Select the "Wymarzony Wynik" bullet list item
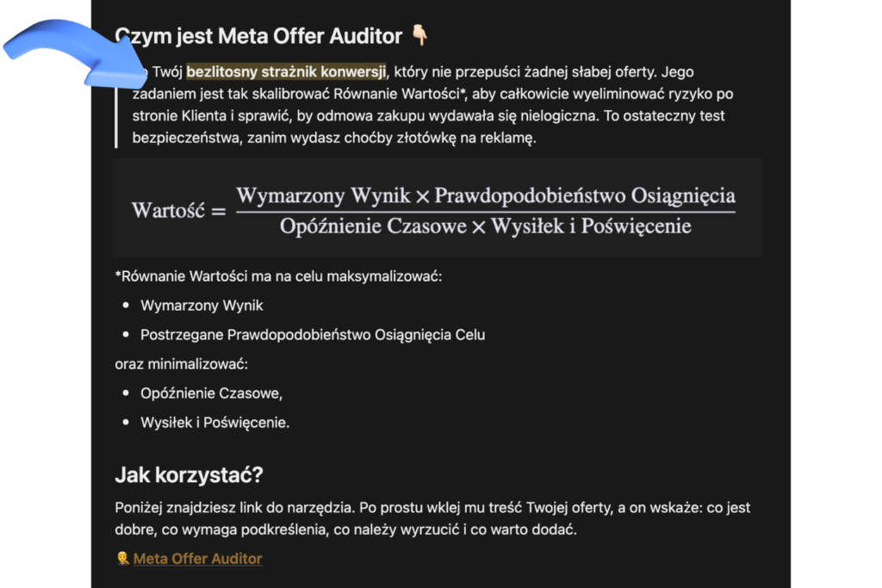The height and width of the screenshot is (588, 882). click(x=202, y=306)
